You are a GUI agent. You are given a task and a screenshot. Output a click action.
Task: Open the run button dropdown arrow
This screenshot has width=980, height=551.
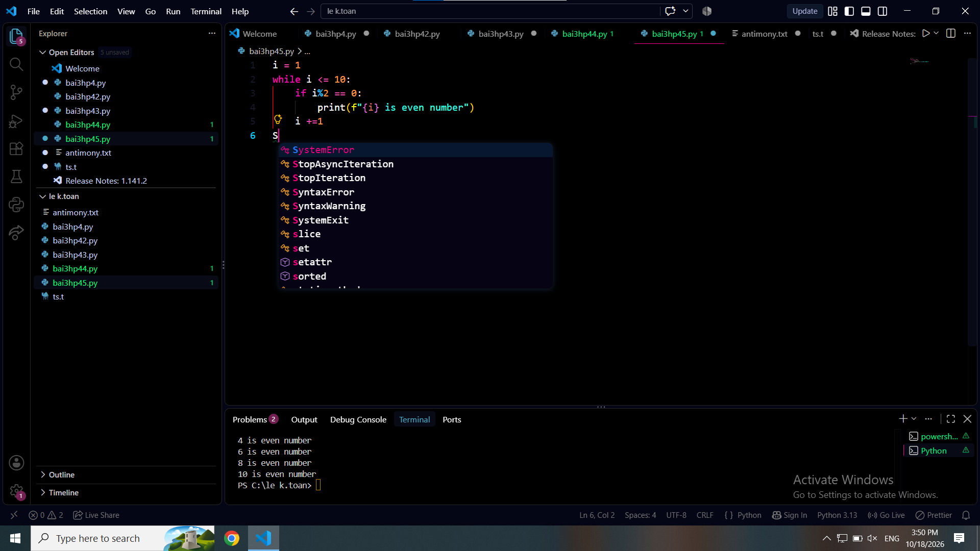point(936,33)
